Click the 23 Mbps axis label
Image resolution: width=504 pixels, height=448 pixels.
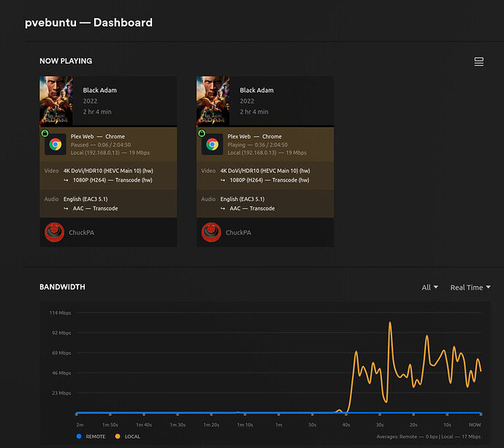click(x=61, y=393)
